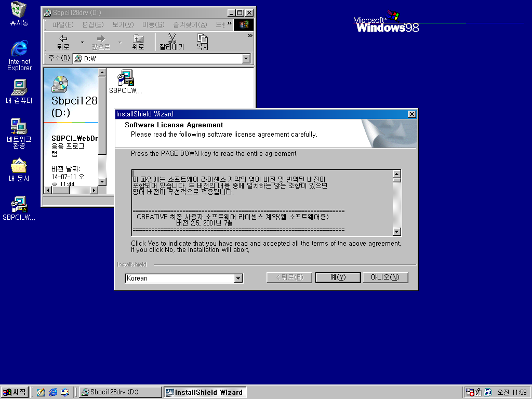
Task: Launch Internet Explorer from the desktop
Action: [x=19, y=55]
